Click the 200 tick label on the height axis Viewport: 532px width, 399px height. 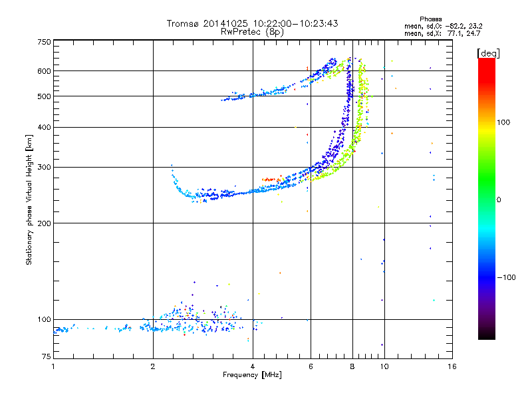pyautogui.click(x=44, y=223)
